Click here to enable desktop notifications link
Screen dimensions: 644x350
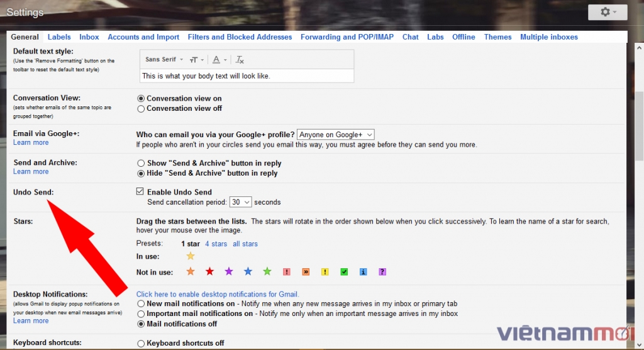218,295
